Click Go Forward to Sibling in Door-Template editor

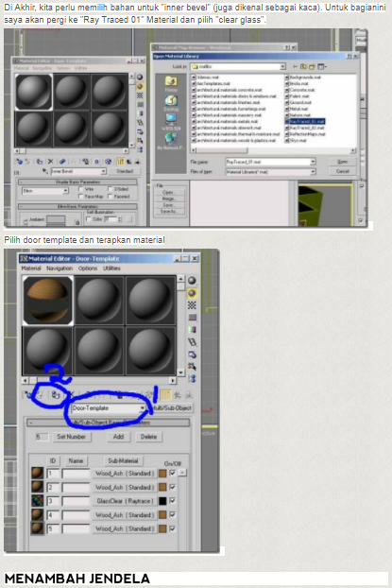[x=189, y=395]
